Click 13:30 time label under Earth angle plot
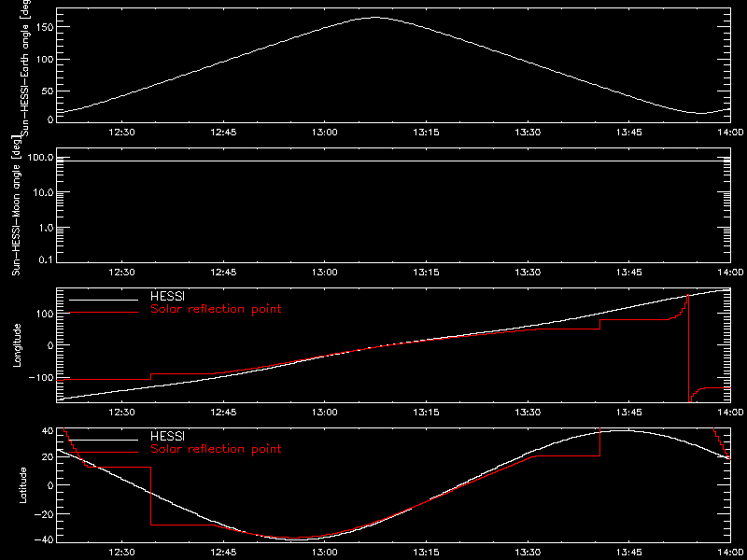The image size is (747, 560). click(x=528, y=133)
